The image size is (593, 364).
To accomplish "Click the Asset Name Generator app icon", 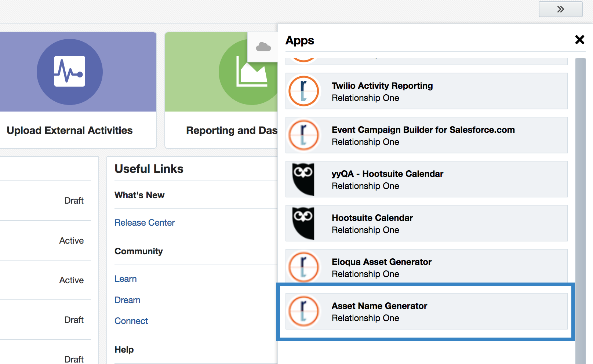I will [303, 311].
